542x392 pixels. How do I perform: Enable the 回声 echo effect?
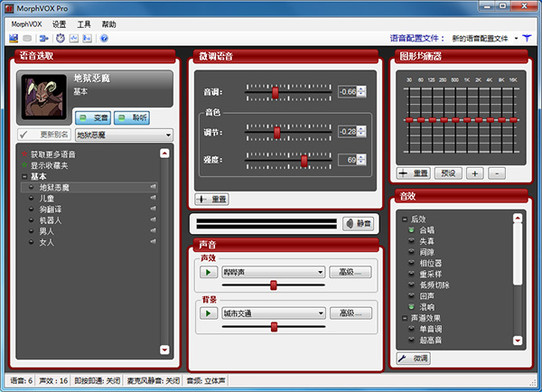coord(411,295)
